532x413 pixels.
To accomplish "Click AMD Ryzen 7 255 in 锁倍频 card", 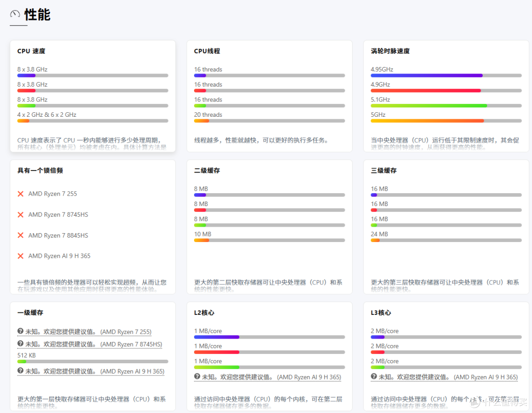I will 53,194.
